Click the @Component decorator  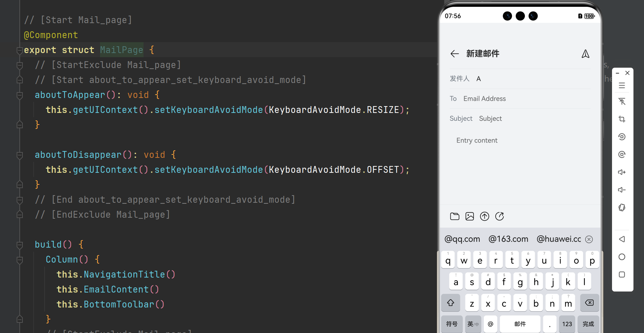coord(51,35)
